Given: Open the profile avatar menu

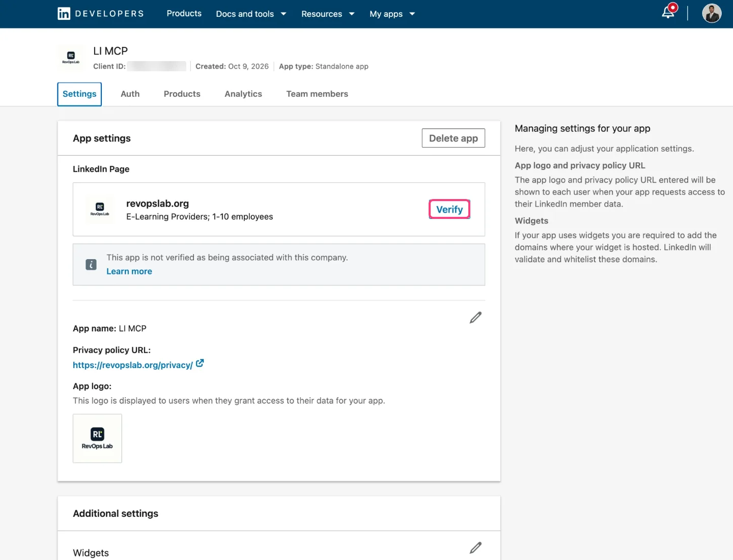Looking at the screenshot, I should pyautogui.click(x=712, y=13).
